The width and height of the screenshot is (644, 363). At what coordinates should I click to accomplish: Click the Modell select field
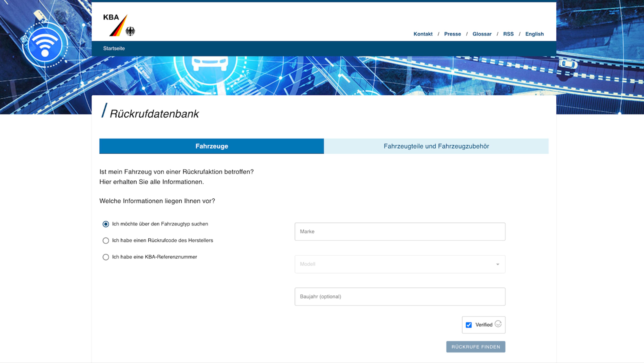point(400,264)
